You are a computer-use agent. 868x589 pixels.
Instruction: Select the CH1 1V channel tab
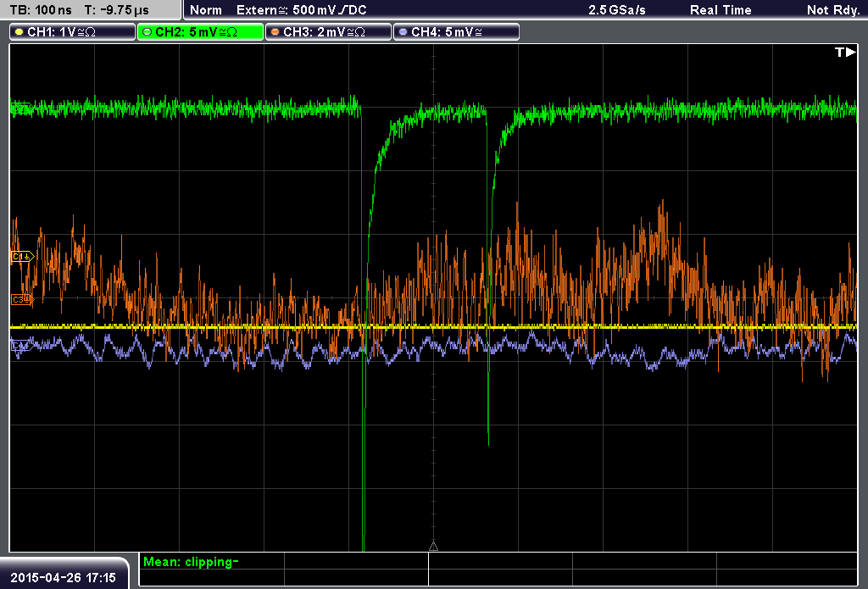coord(73,32)
